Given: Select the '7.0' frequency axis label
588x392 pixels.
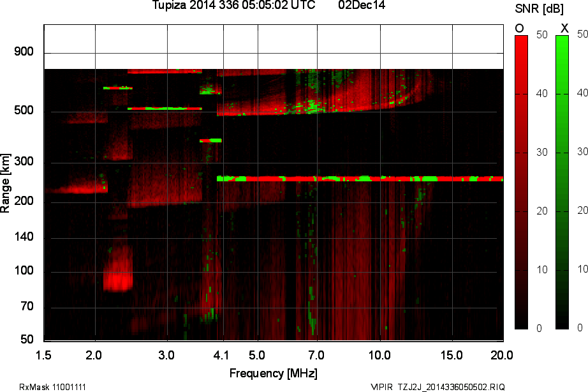Looking at the screenshot, I should [316, 355].
